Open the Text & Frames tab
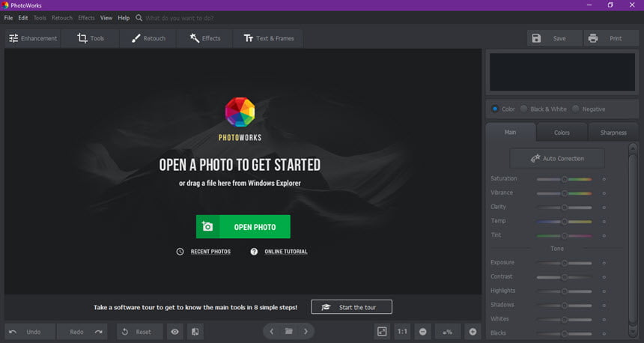The height and width of the screenshot is (343, 644). pyautogui.click(x=268, y=38)
